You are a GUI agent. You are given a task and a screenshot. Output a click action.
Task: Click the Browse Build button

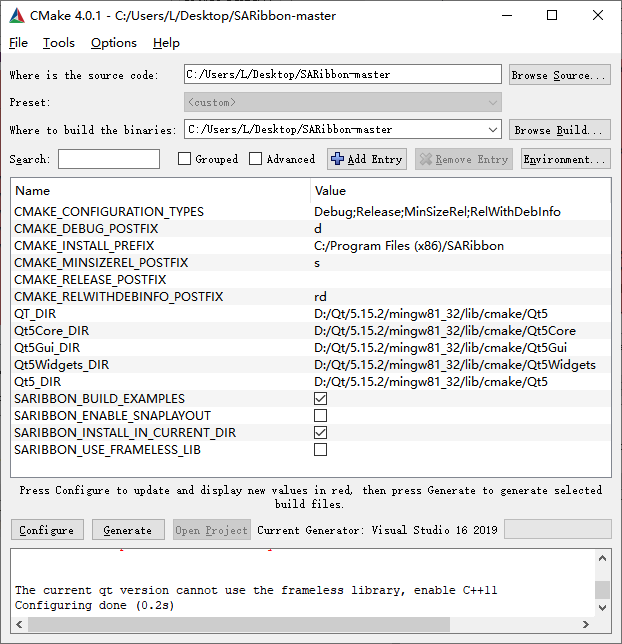(560, 130)
